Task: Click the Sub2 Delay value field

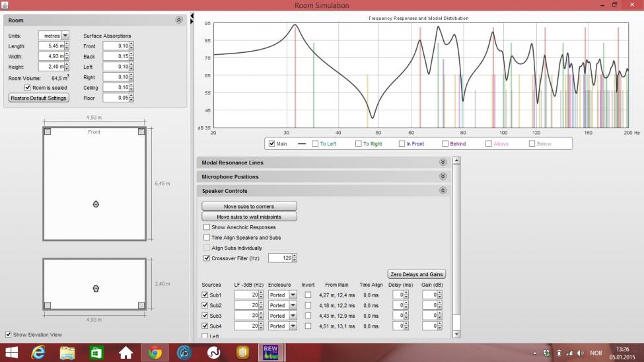Action: click(398, 305)
